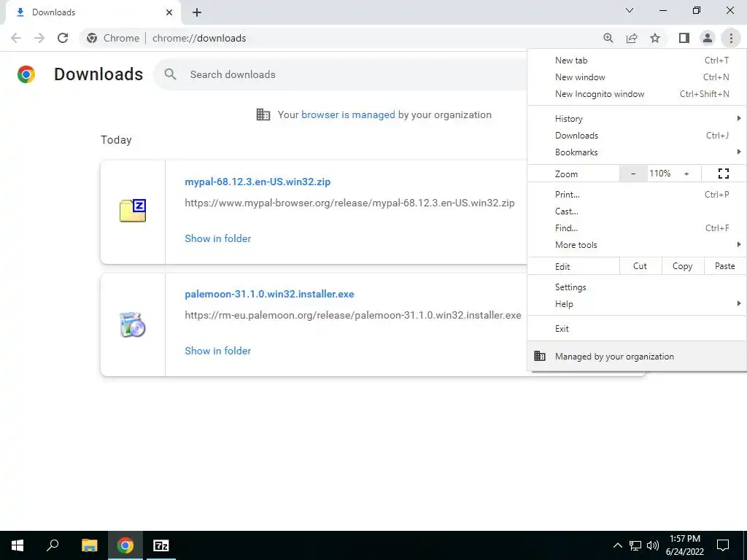747x560 pixels.
Task: Click the browser back arrow
Action: (16, 38)
